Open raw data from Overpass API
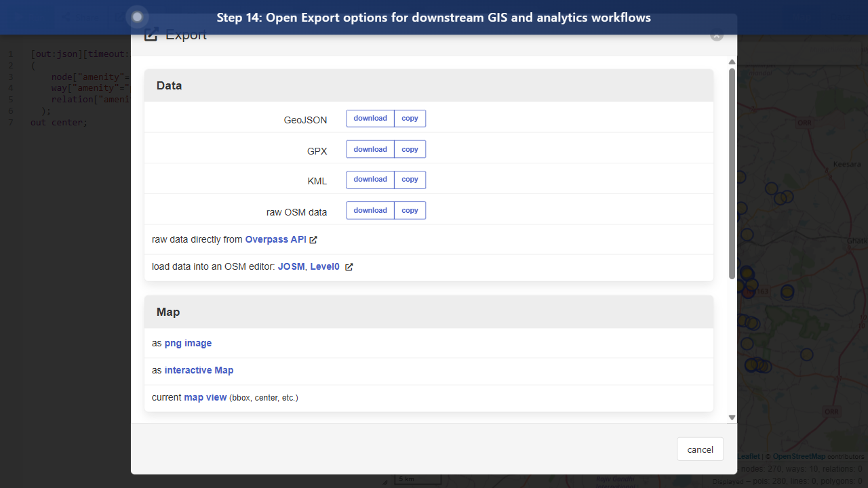This screenshot has height=488, width=868. pyautogui.click(x=275, y=239)
